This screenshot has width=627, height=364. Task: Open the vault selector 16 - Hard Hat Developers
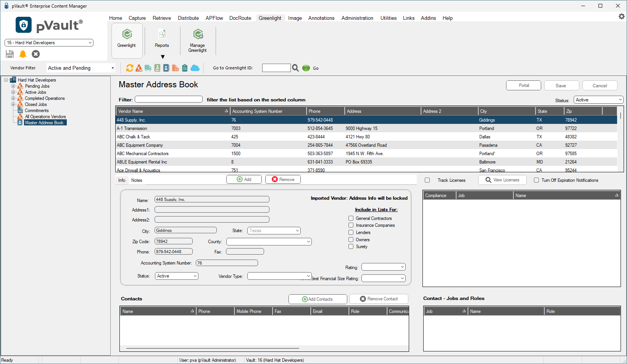tap(49, 43)
